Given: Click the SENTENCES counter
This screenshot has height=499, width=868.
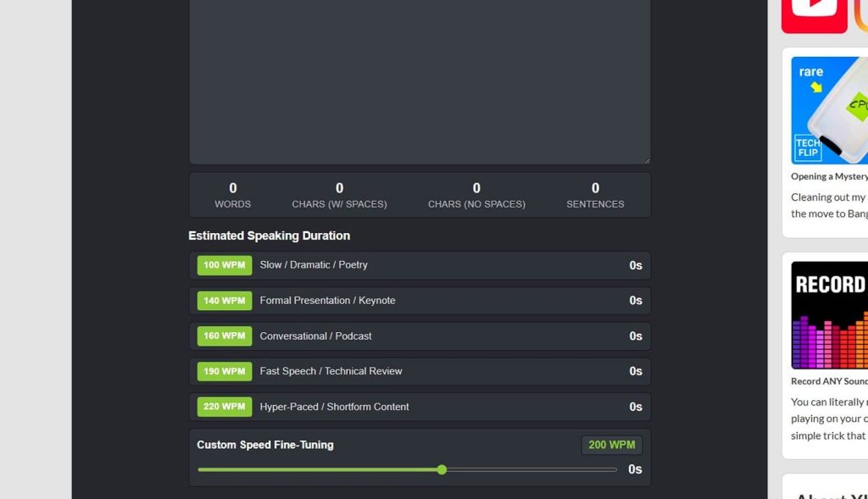Looking at the screenshot, I should (595, 196).
